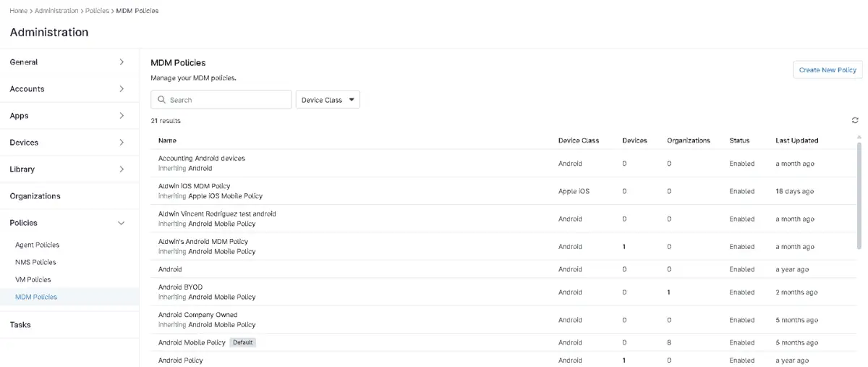Click the Default badge on Android Mobile Policy
Screen dimensions: 868x367
coord(243,342)
